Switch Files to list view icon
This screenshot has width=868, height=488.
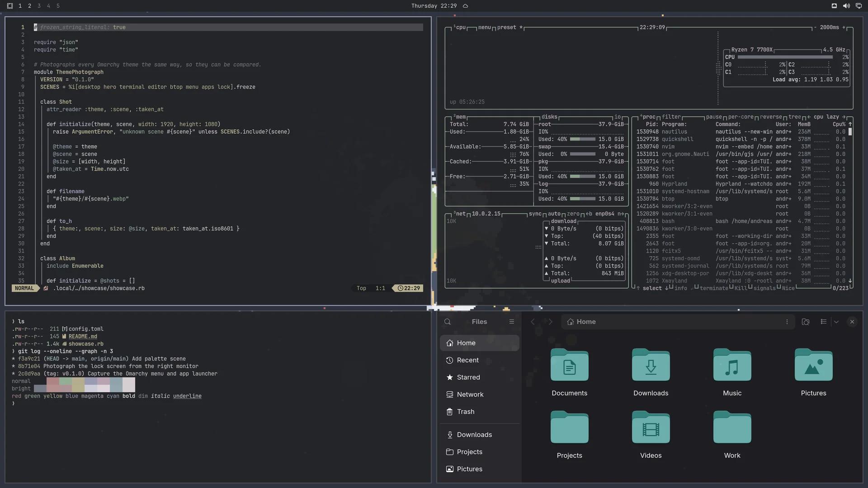point(824,322)
